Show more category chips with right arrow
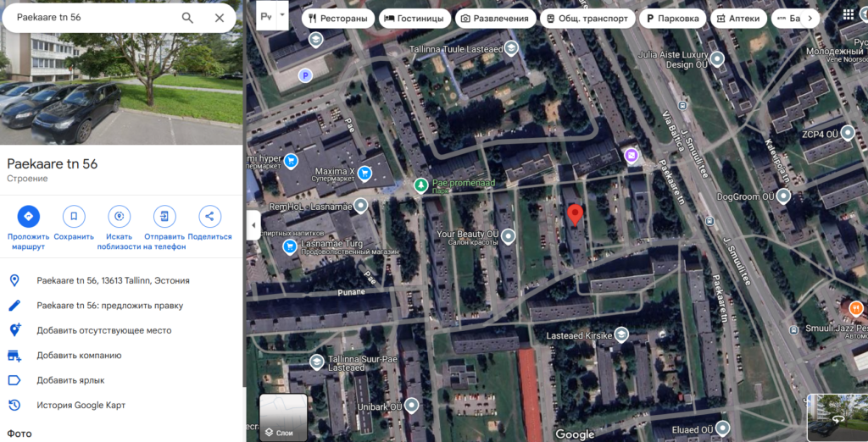Screen dimensions: 868x442 pos(810,19)
